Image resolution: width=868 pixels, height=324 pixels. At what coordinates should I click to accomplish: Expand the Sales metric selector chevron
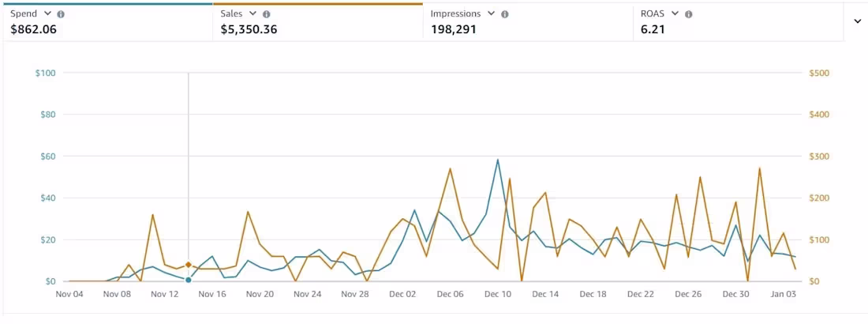pyautogui.click(x=253, y=14)
